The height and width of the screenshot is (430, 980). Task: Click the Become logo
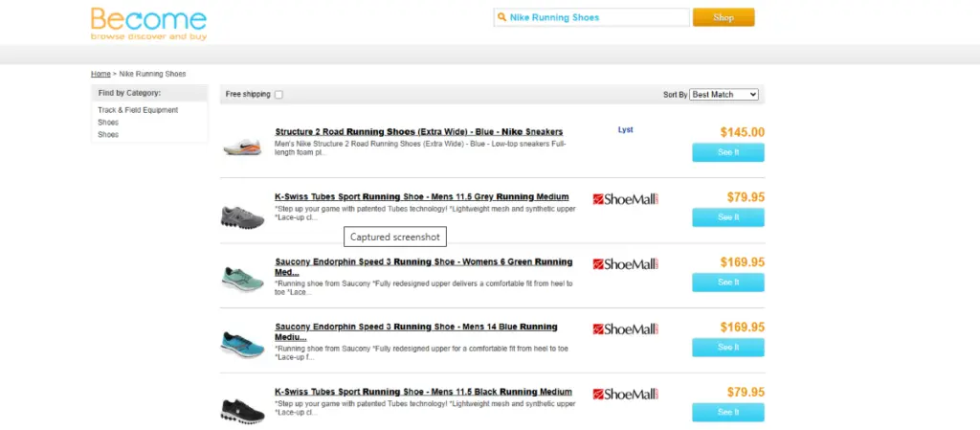148,24
